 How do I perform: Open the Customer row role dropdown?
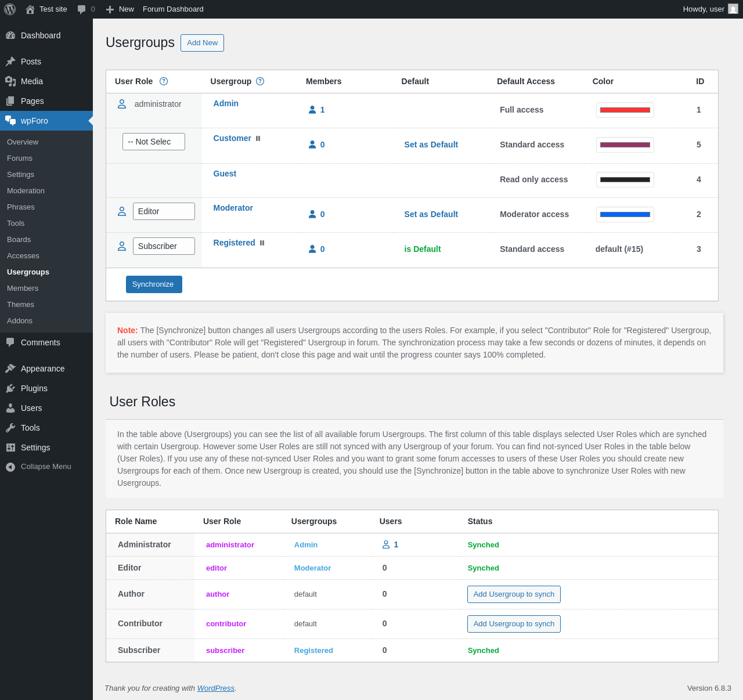(154, 142)
